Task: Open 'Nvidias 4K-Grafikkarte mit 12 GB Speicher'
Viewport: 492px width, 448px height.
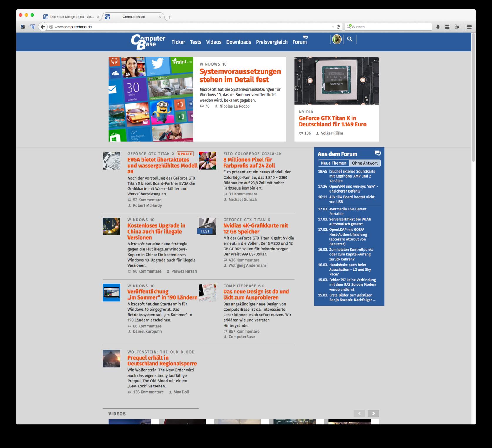Action: click(256, 228)
